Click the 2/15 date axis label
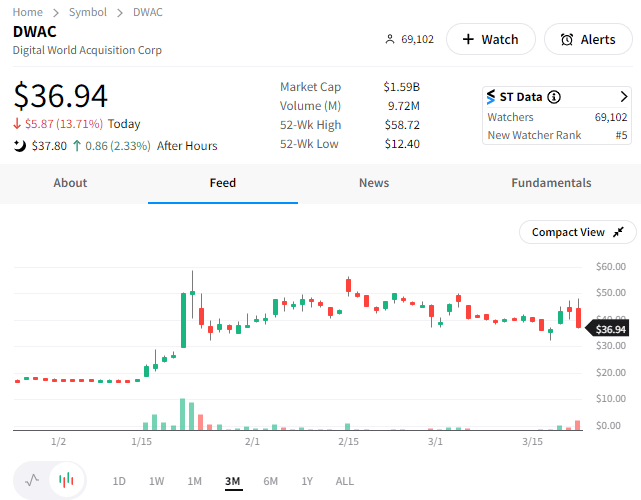The width and height of the screenshot is (641, 500). 348,442
